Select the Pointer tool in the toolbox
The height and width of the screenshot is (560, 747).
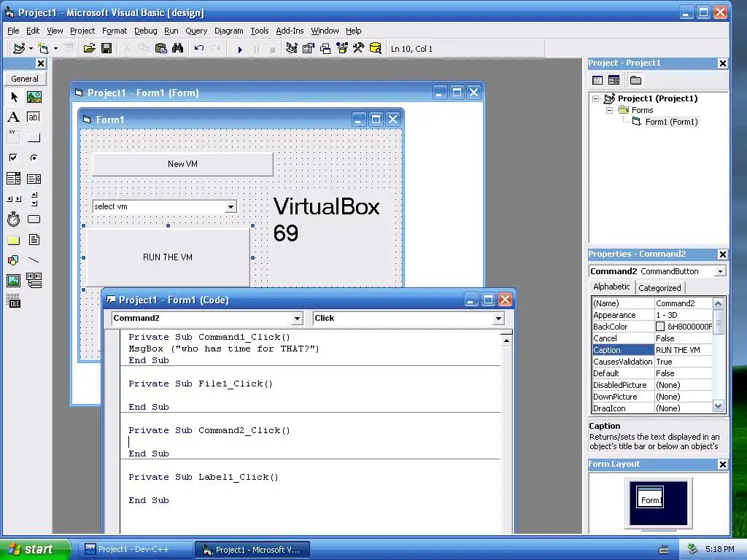tap(14, 97)
